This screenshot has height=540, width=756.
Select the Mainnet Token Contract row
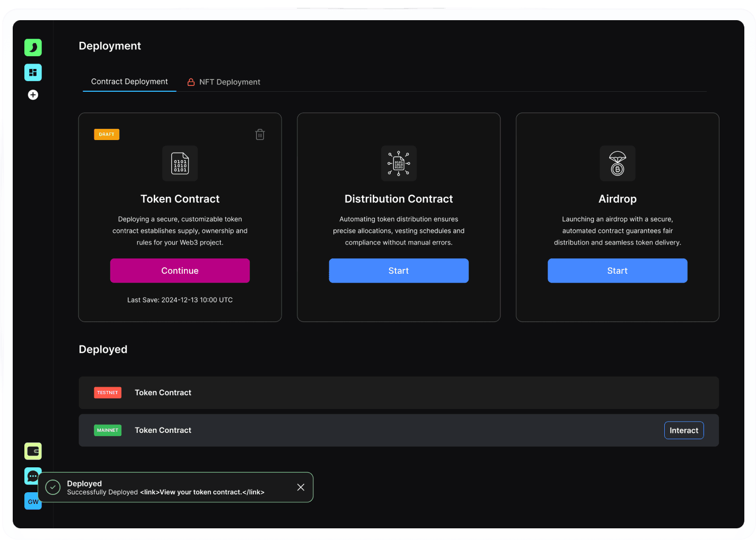point(399,430)
